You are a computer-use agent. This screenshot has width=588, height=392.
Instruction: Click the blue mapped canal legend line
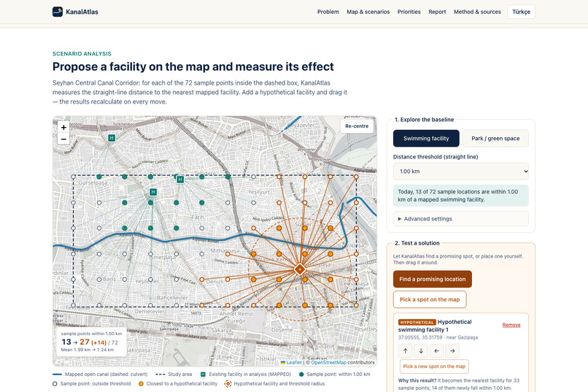click(57, 374)
